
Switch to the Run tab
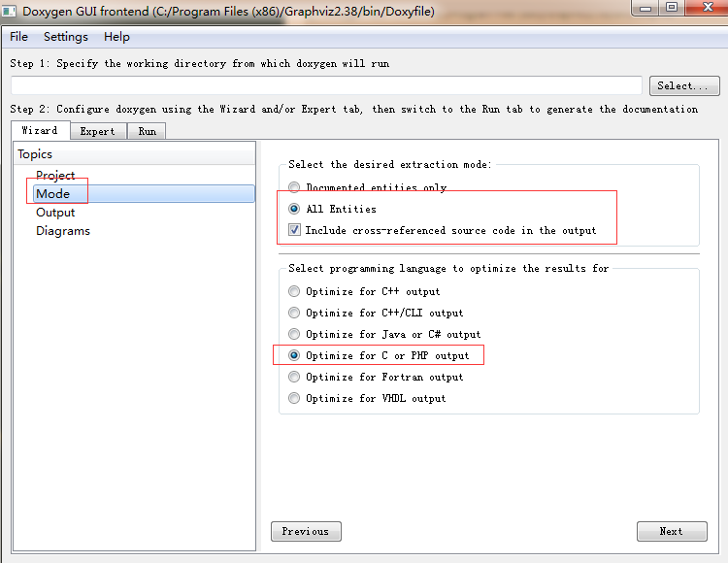pos(147,131)
